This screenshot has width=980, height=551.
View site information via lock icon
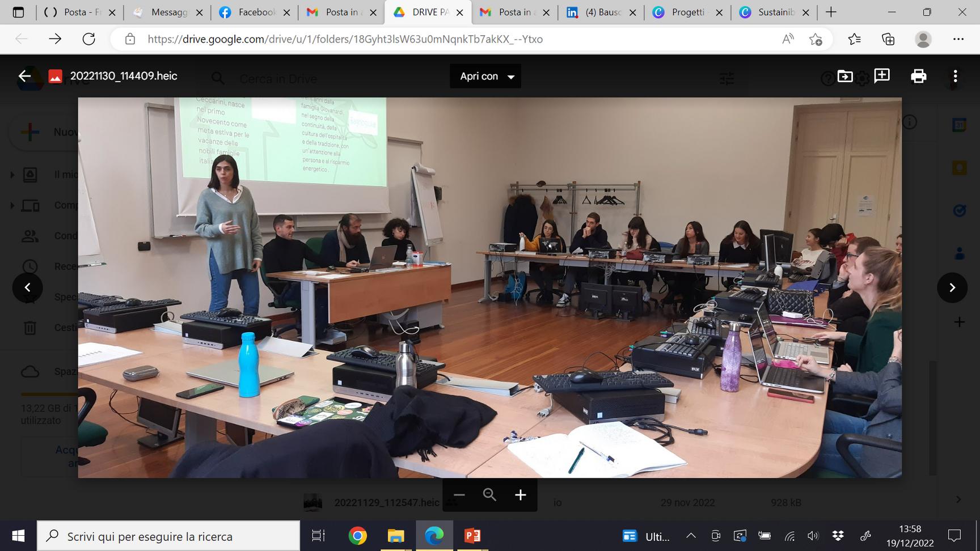click(x=130, y=39)
